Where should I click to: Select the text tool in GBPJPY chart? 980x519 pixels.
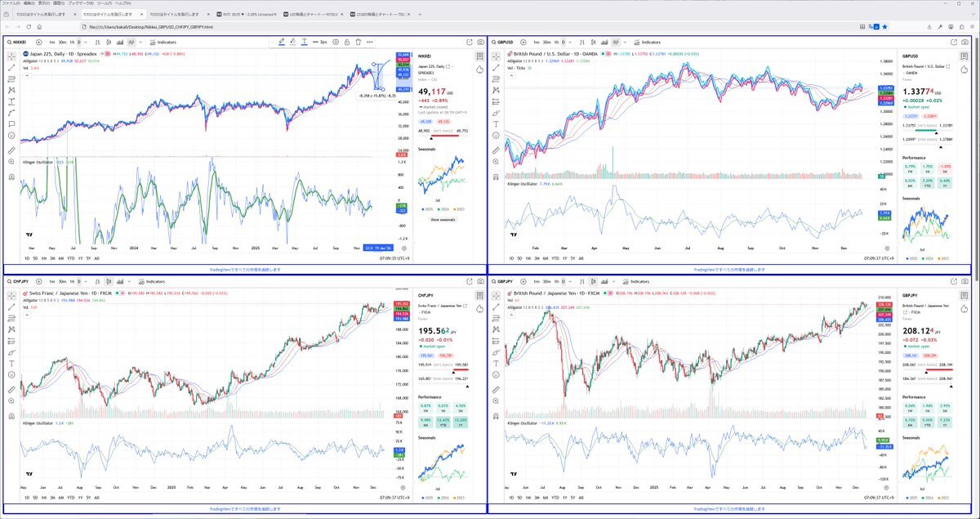[x=497, y=362]
